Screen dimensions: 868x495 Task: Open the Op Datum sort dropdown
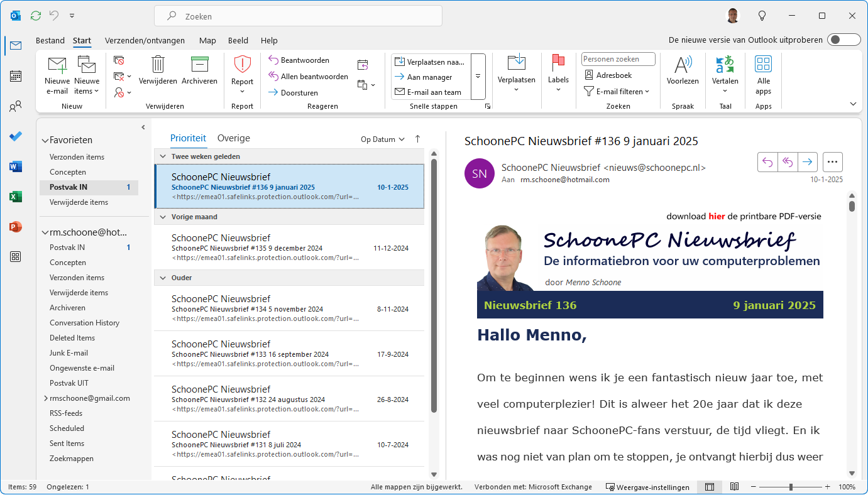coord(383,139)
